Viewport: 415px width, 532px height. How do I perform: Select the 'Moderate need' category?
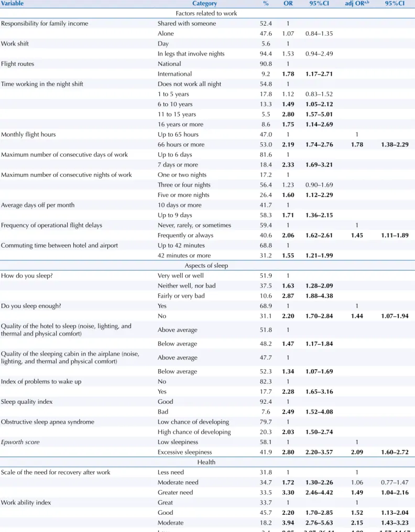(x=178, y=482)
